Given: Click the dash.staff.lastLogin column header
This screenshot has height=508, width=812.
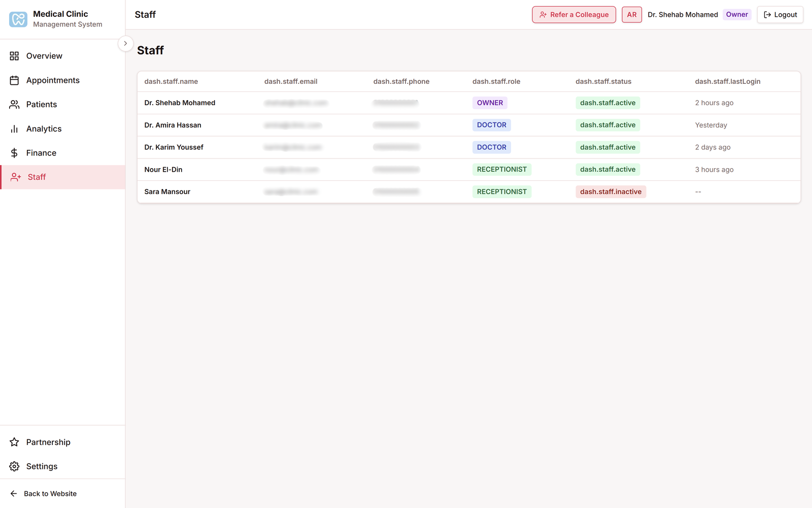Looking at the screenshot, I should coord(727,81).
